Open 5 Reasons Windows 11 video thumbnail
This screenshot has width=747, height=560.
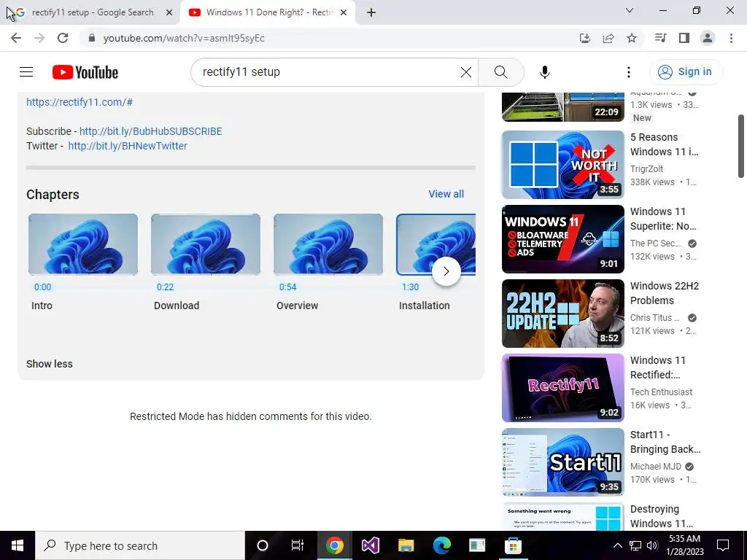coord(562,165)
